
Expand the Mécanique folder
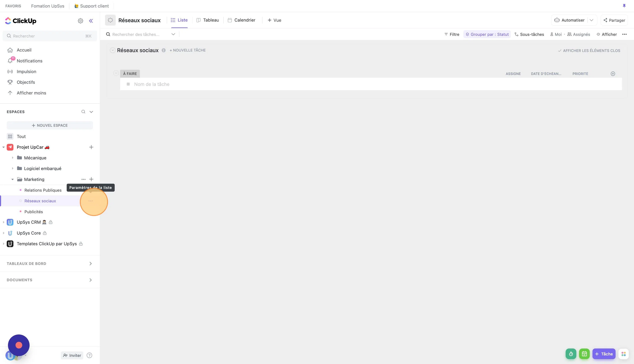click(13, 158)
